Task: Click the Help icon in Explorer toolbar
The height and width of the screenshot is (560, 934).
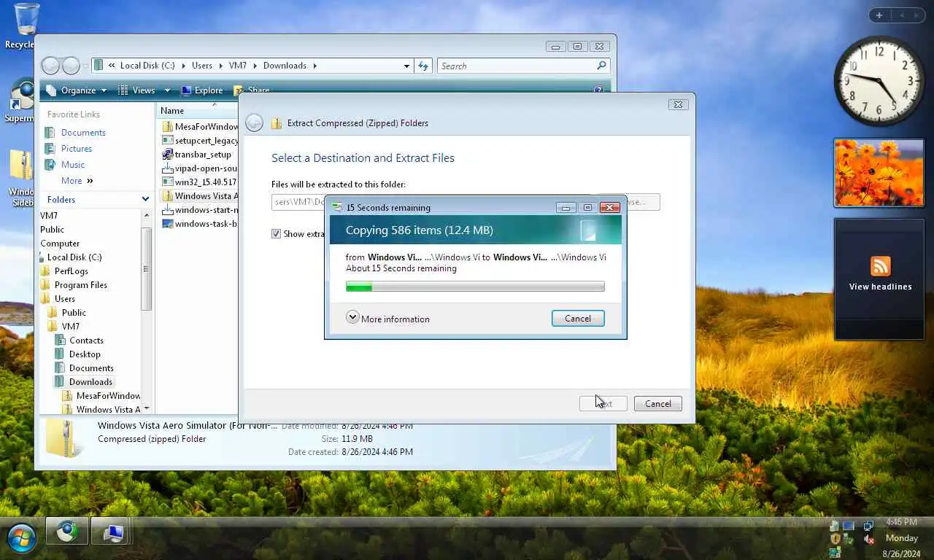Action: pyautogui.click(x=599, y=90)
